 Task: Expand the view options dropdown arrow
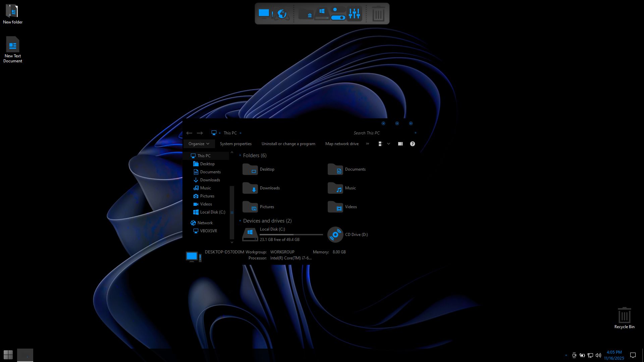(x=388, y=144)
